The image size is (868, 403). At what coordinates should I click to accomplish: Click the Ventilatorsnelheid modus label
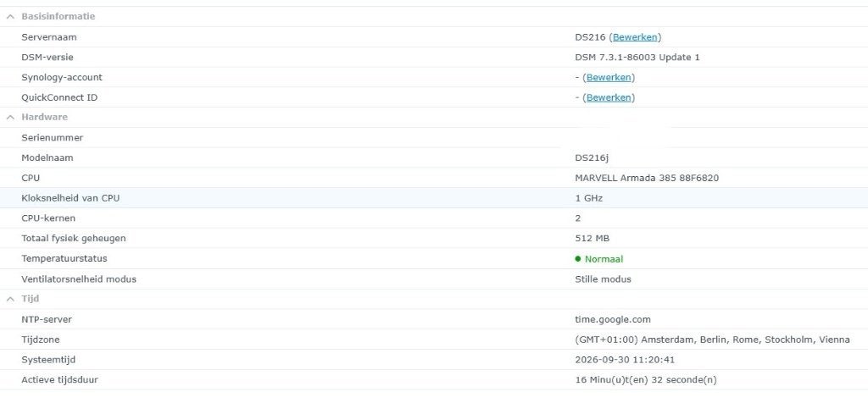point(79,279)
